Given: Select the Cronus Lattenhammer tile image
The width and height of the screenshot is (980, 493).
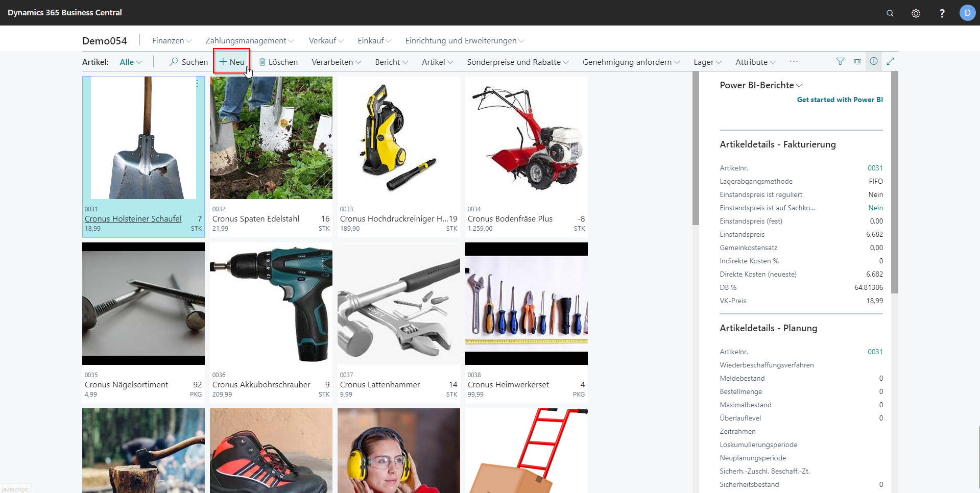Looking at the screenshot, I should (x=399, y=304).
